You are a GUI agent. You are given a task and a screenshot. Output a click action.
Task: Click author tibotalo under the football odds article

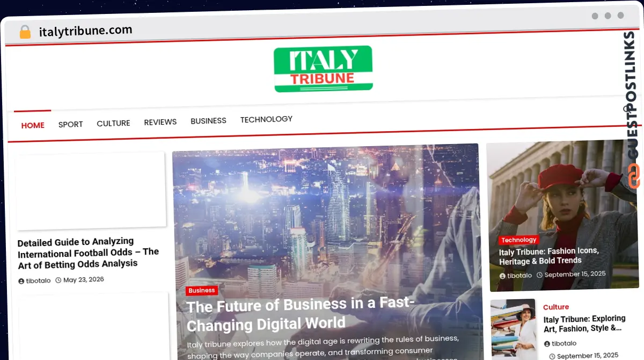[38, 281]
